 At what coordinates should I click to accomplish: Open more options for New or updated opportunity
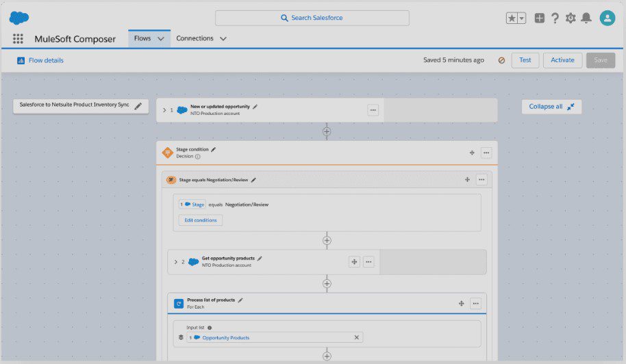point(373,110)
